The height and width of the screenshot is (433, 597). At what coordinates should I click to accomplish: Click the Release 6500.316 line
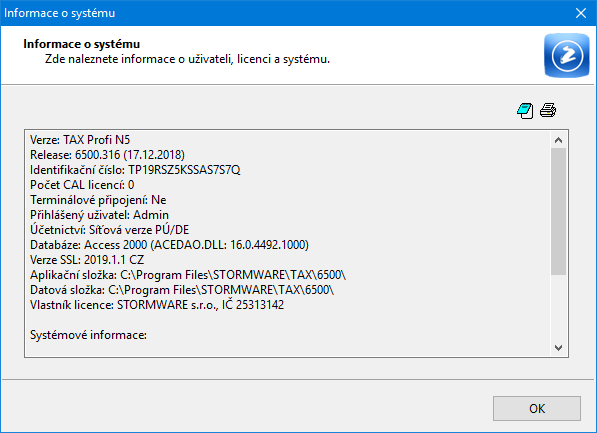(107, 155)
